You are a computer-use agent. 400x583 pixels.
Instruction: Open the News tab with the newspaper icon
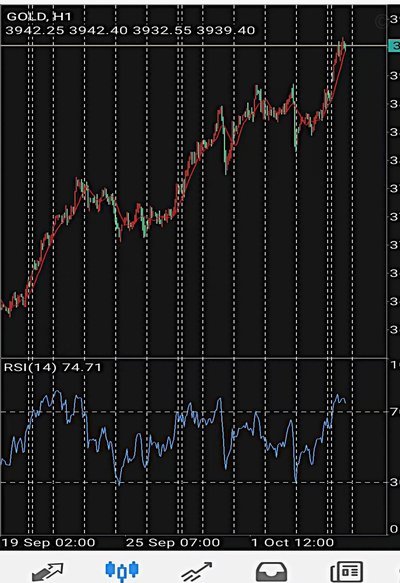click(x=346, y=571)
